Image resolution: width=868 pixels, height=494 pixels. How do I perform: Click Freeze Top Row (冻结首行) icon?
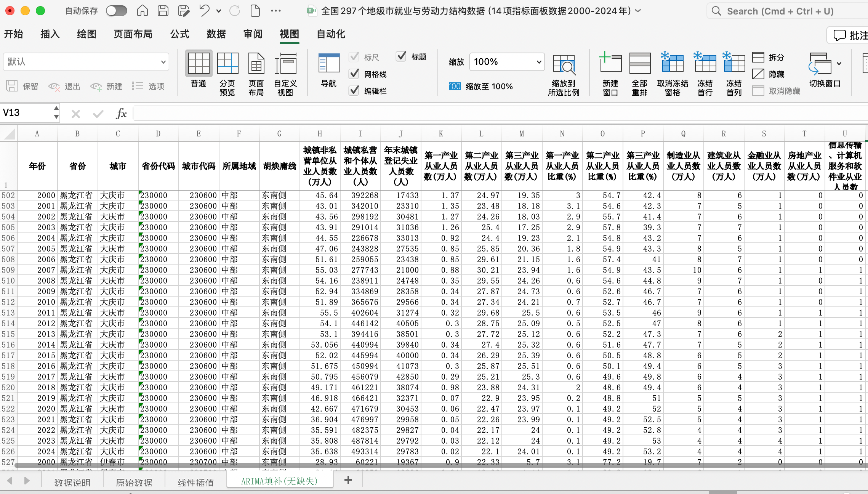(705, 64)
